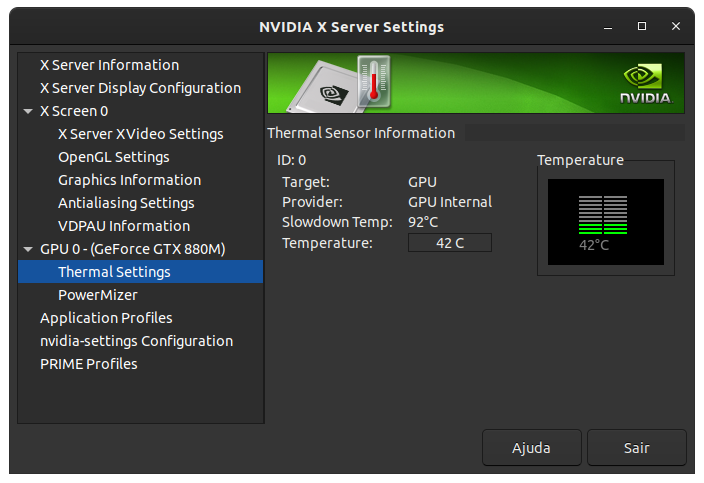Click the NVIDIA logo in the banner

(646, 84)
